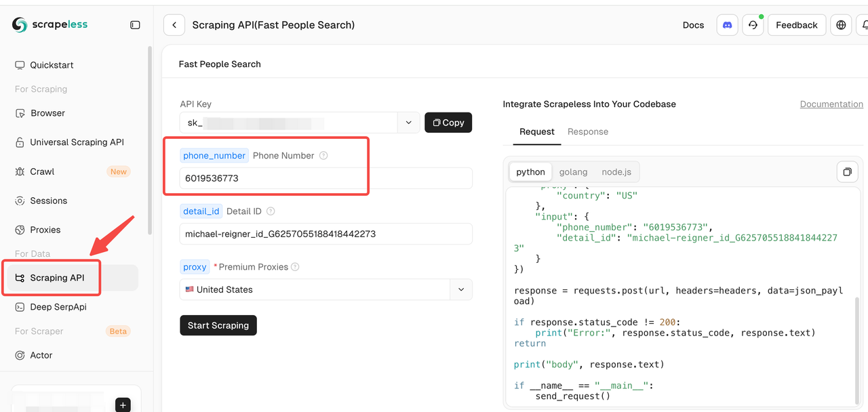The height and width of the screenshot is (412, 868).
Task: Click the page title "Scraping API(Fast People Search)"
Action: pos(273,25)
